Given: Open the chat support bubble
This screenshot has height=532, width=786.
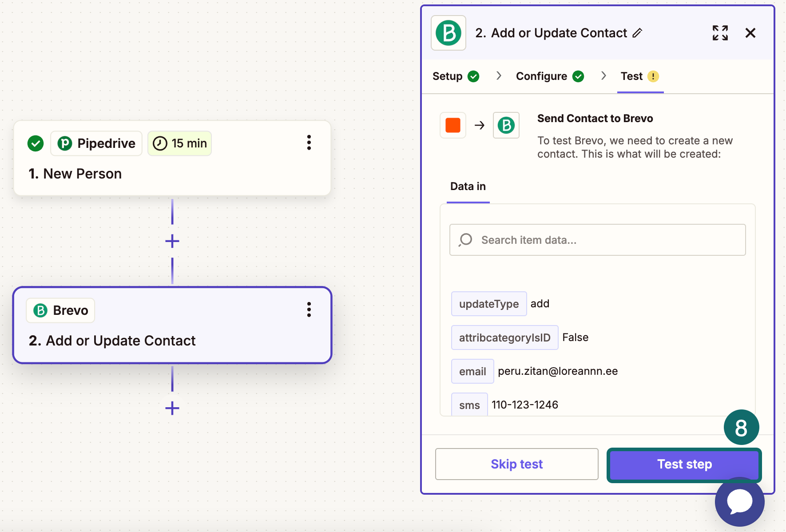Looking at the screenshot, I should [x=740, y=502].
